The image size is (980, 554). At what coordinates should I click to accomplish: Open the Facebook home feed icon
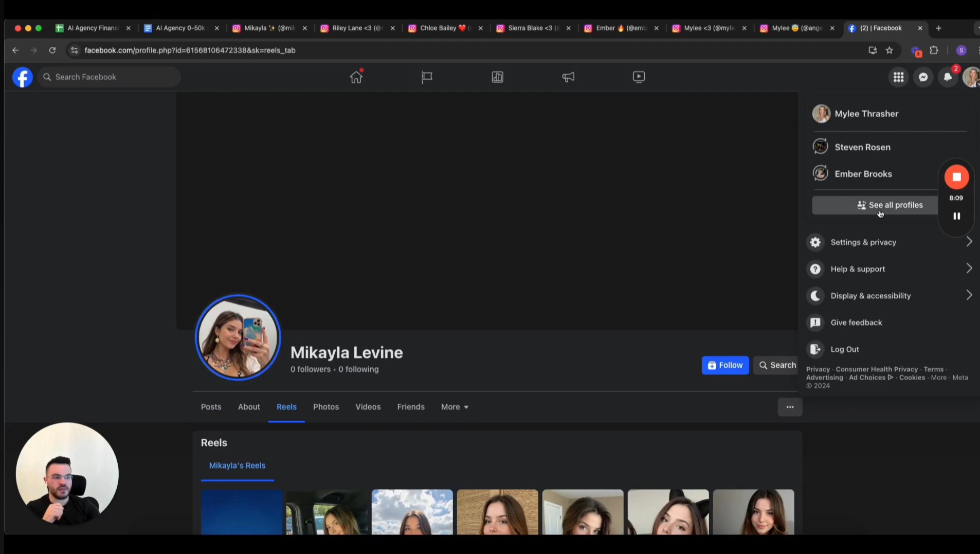pyautogui.click(x=356, y=77)
